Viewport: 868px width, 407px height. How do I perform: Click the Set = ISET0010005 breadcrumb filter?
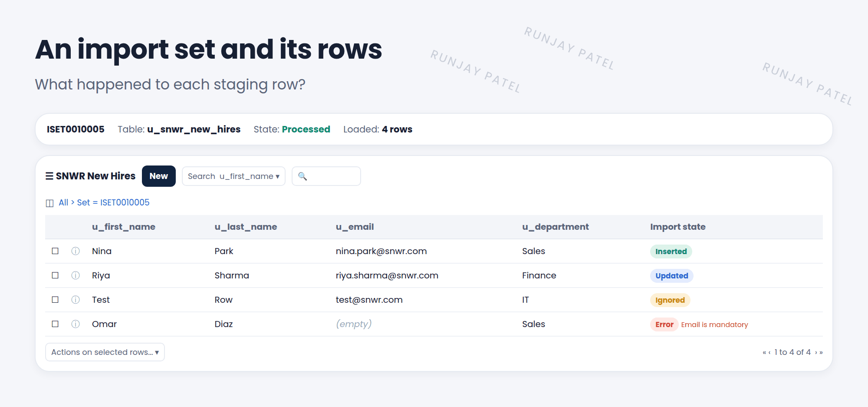tap(113, 202)
